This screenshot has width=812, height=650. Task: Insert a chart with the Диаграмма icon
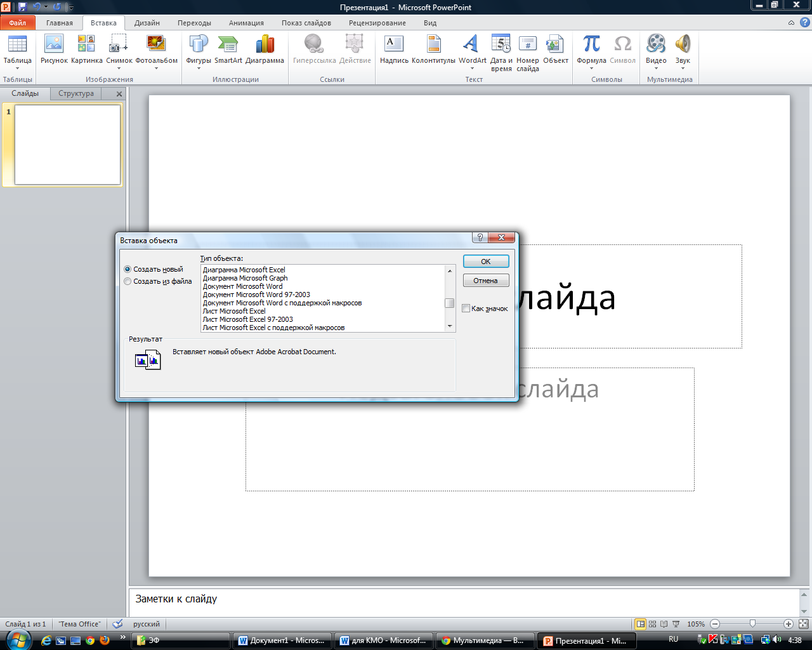click(x=265, y=50)
